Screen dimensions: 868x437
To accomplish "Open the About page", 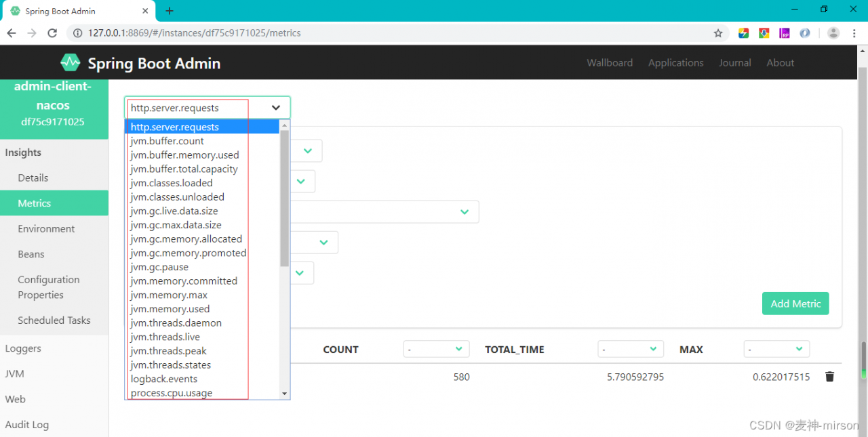I will 781,63.
